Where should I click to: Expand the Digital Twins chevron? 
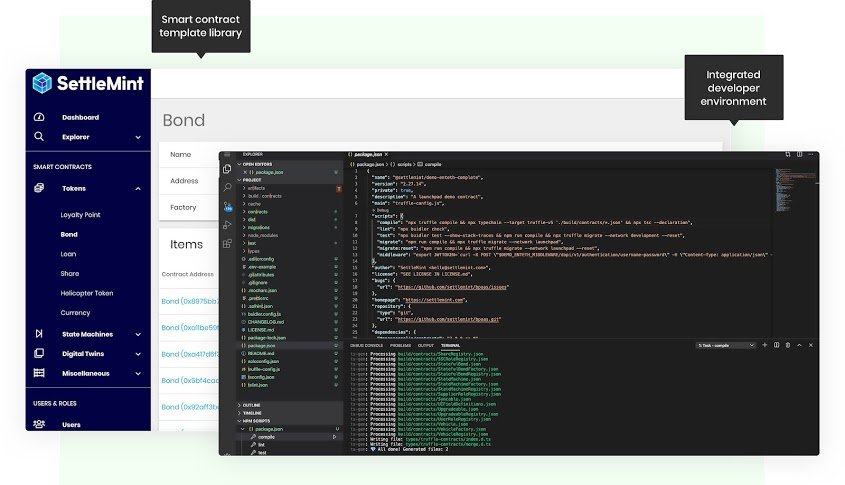pyautogui.click(x=138, y=354)
